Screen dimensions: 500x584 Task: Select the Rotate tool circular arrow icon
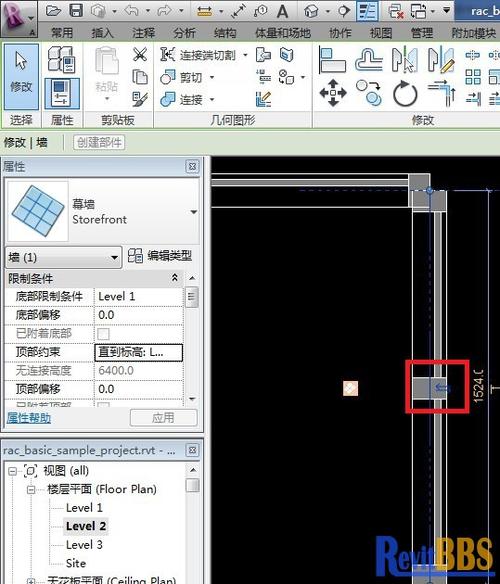coord(405,93)
